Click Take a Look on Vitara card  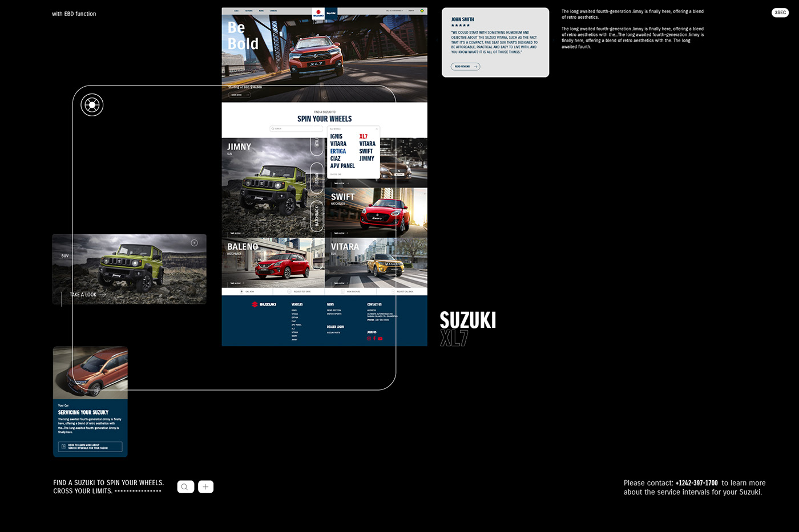(x=341, y=283)
